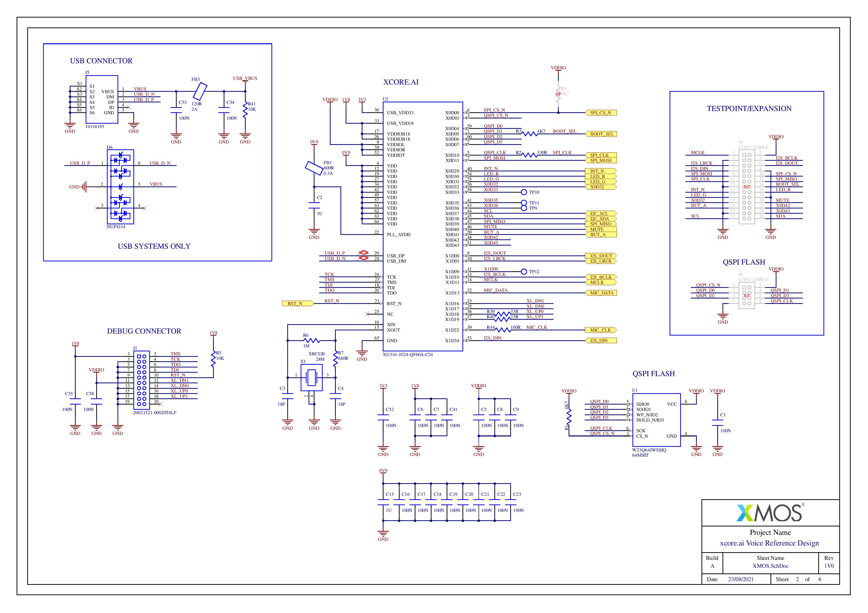Click the yellow SPI_MISO port
Screen dimensions: 868x613
coord(601,224)
